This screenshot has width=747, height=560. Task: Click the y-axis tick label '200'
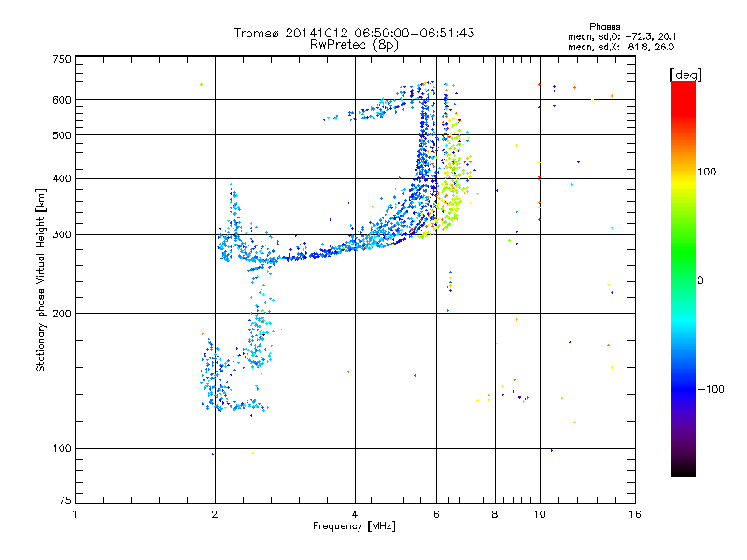[x=62, y=314]
